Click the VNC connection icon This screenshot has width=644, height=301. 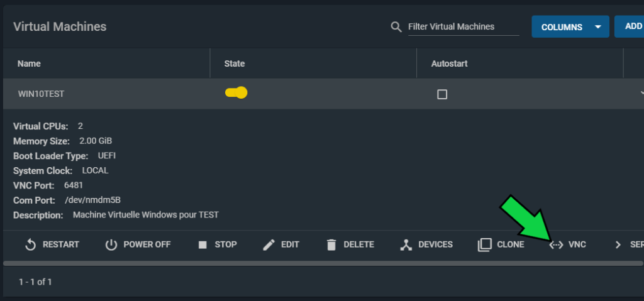pyautogui.click(x=556, y=245)
